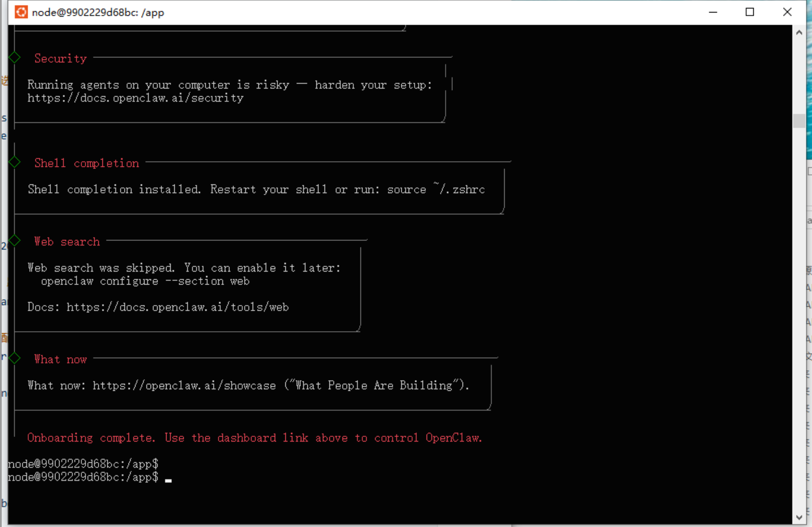812x527 pixels.
Task: Click the Security section heading
Action: tap(60, 58)
